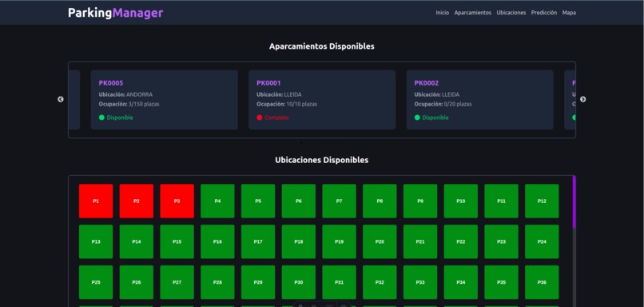Select free parking spot P9
This screenshot has width=644, height=307.
pyautogui.click(x=420, y=201)
